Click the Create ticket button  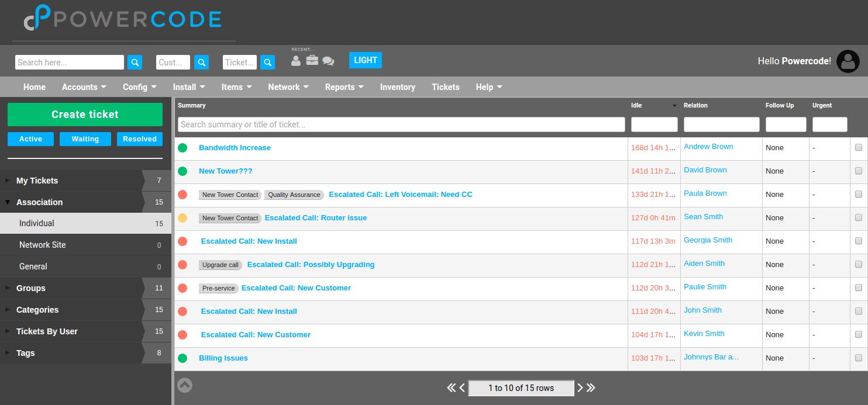click(x=84, y=114)
